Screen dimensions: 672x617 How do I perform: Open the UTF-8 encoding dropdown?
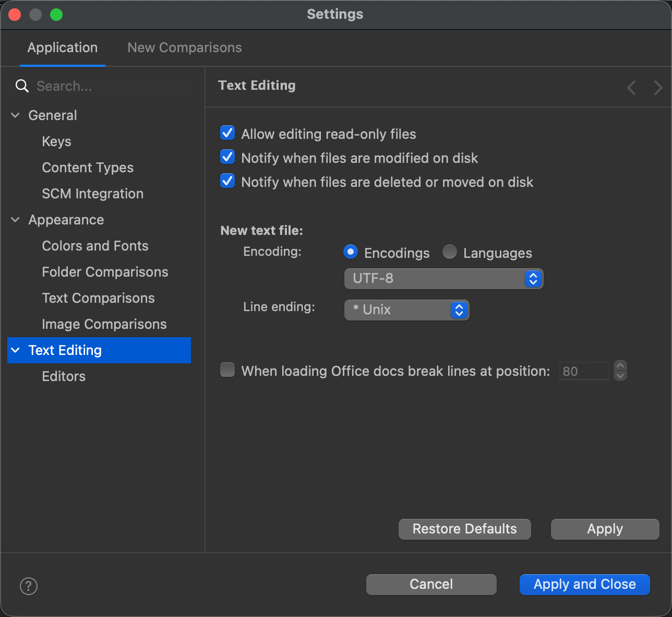point(443,279)
